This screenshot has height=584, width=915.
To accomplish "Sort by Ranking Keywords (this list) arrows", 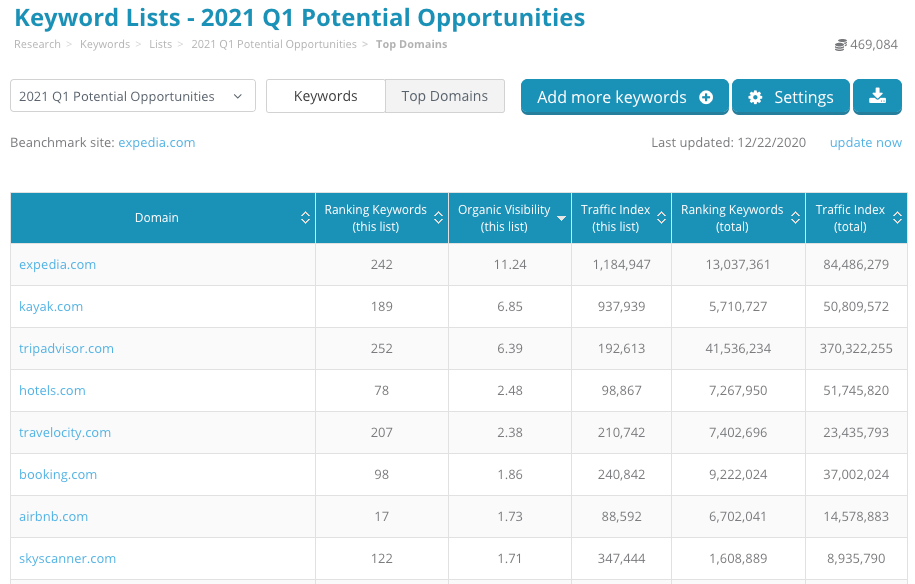I will (438, 218).
